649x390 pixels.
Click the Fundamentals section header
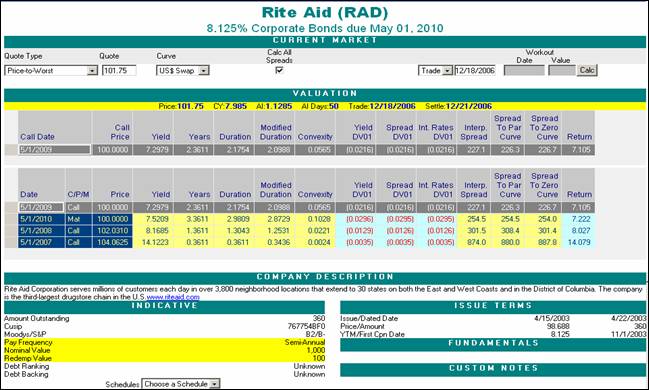click(x=493, y=344)
